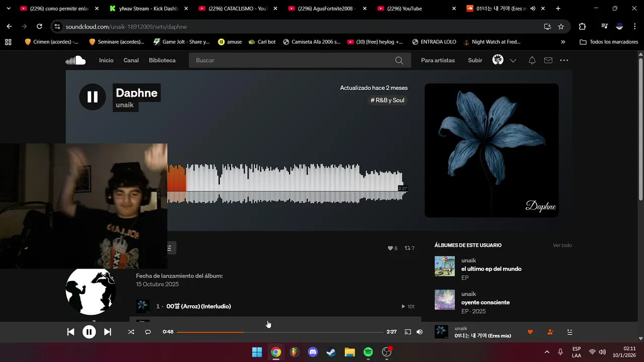Open Todos los marcadores folder

pos(609,42)
